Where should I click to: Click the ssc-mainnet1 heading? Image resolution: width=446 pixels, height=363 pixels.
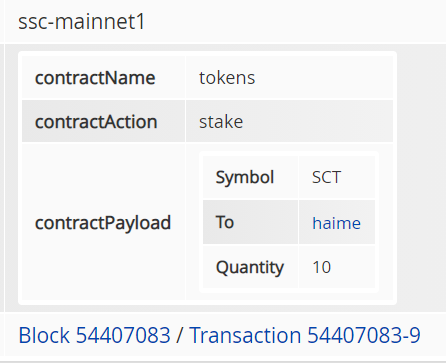pos(82,22)
